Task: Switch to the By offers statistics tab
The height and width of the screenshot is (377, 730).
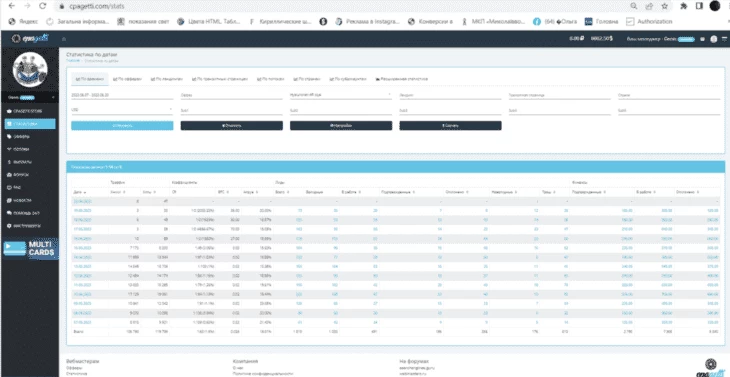Action: click(127, 79)
